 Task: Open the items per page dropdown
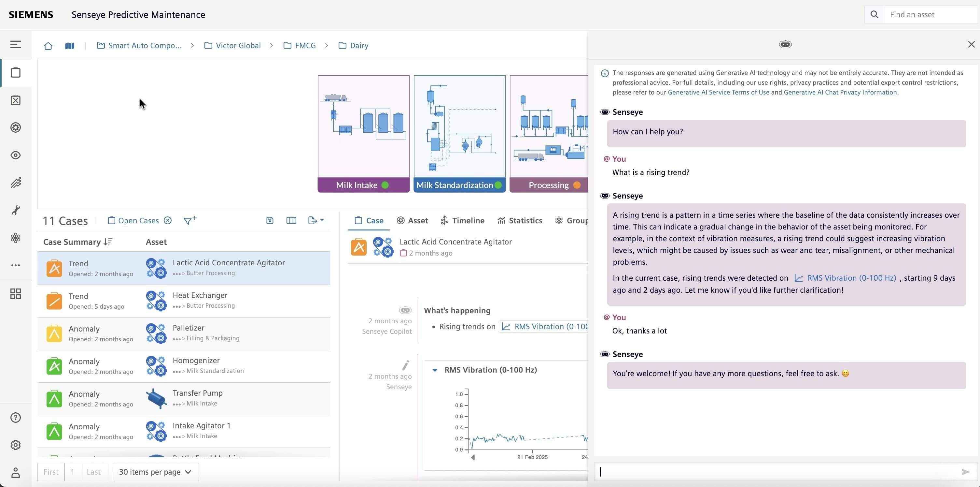155,472
